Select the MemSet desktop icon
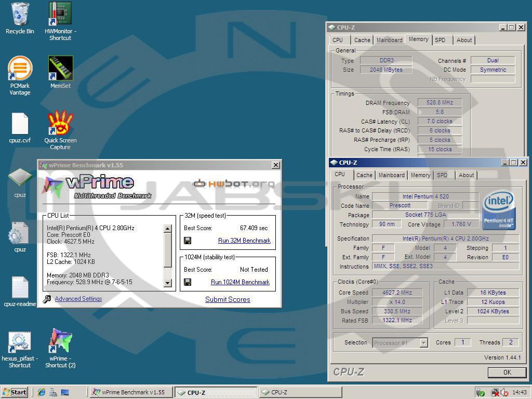The image size is (532, 399). click(60, 68)
